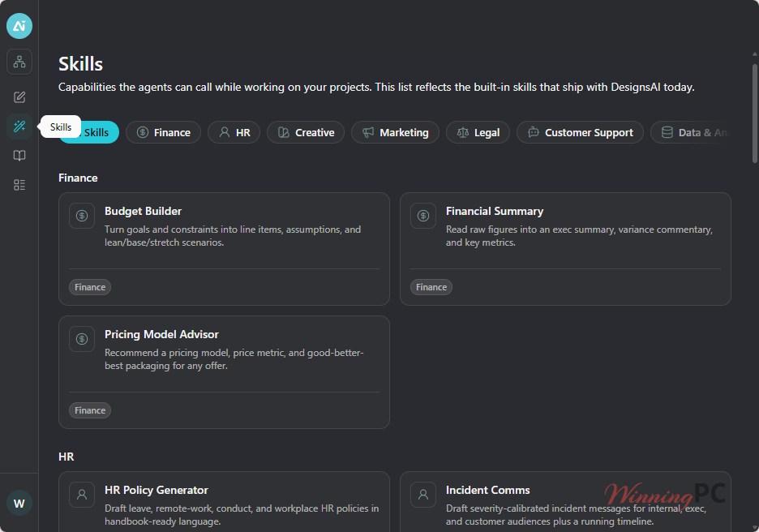
Task: Open the Pricing Model Advisor title
Action: click(161, 334)
